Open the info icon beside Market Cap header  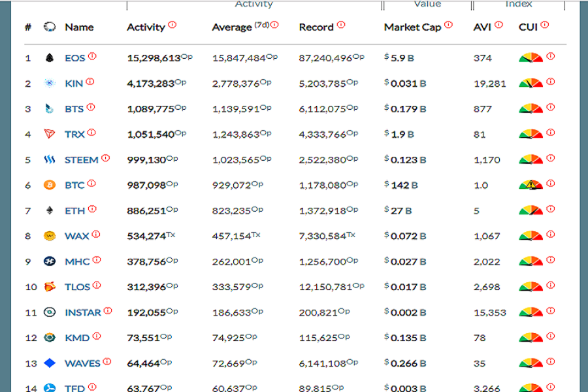pos(448,25)
